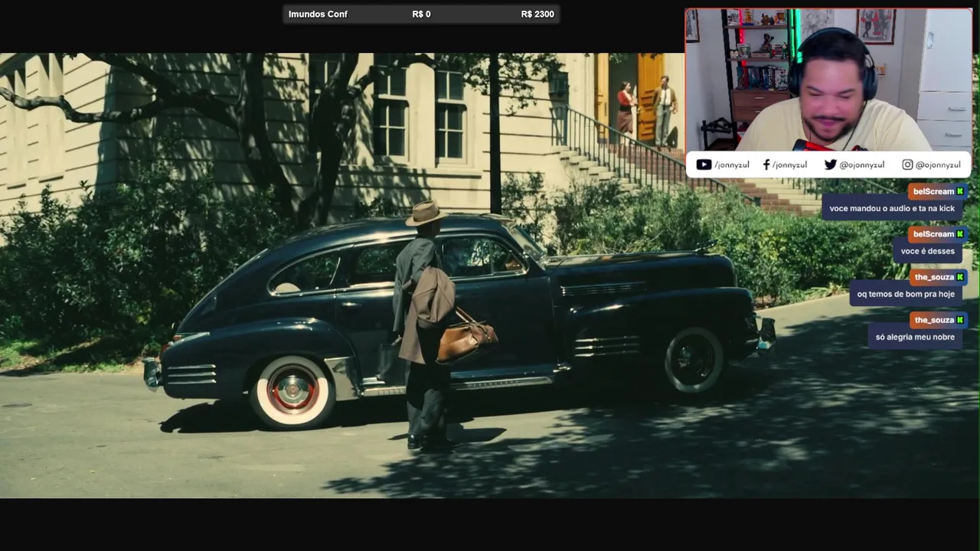Click the Kick badge beside the first belScream name
The image size is (980, 551).
click(960, 191)
